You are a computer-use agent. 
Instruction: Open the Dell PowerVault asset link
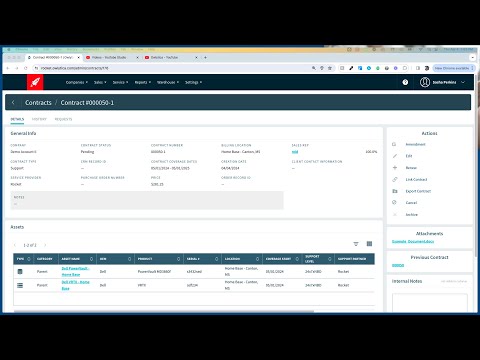[75, 271]
